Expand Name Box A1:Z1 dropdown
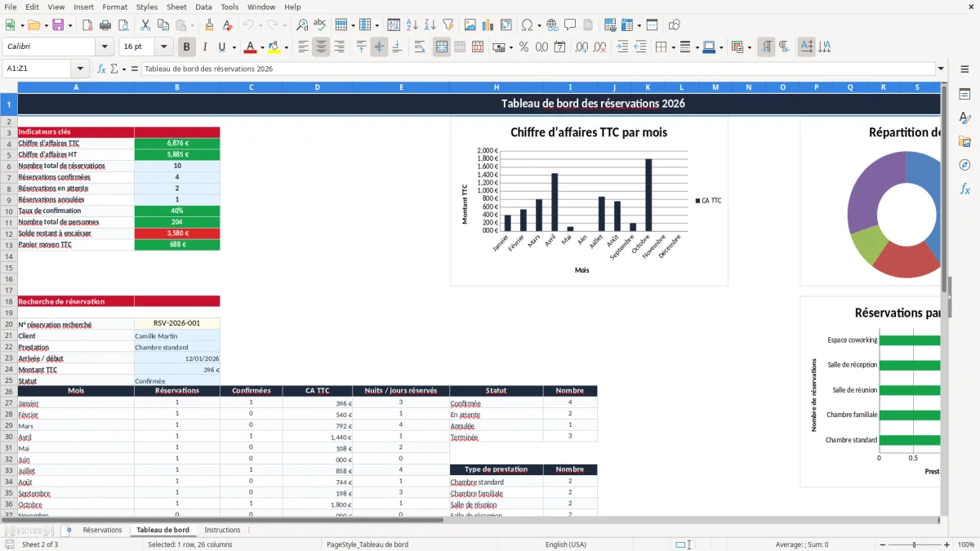Viewport: 980px width, 551px height. (80, 69)
